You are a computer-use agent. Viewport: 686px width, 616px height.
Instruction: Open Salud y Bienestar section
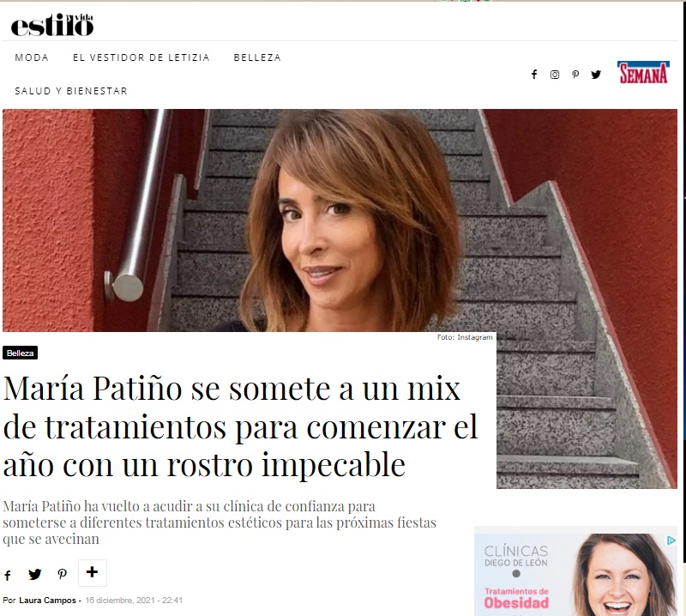pyautogui.click(x=71, y=91)
